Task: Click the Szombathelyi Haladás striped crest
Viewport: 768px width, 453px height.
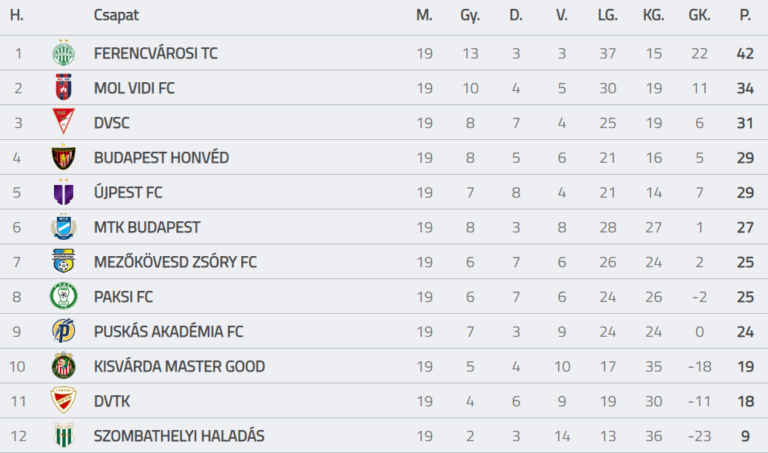Action: [x=64, y=435]
